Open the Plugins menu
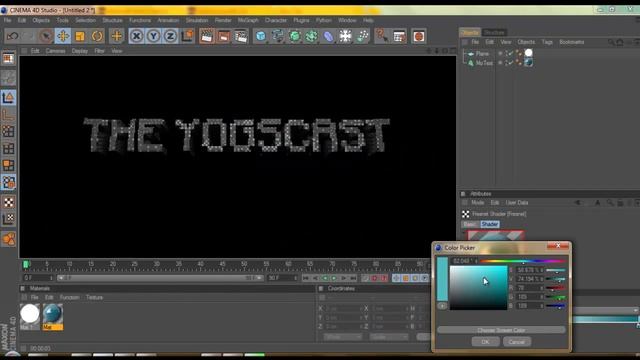This screenshot has height=360, width=640. point(301,20)
